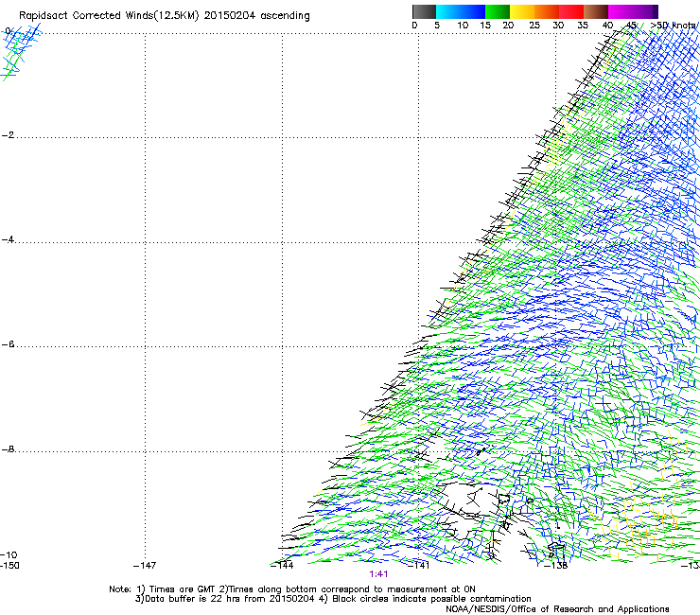Click the magenta-purple 40-50 knots color band
The width and height of the screenshot is (700, 615).
click(x=633, y=11)
